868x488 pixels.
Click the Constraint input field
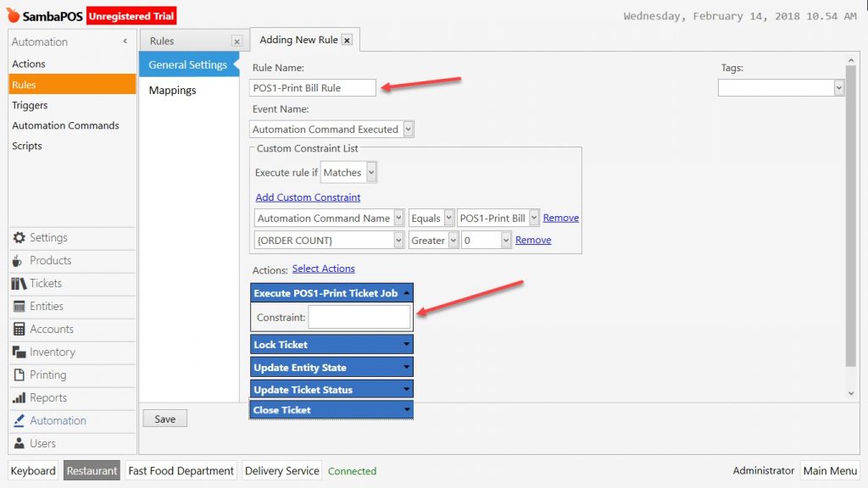[x=359, y=318]
